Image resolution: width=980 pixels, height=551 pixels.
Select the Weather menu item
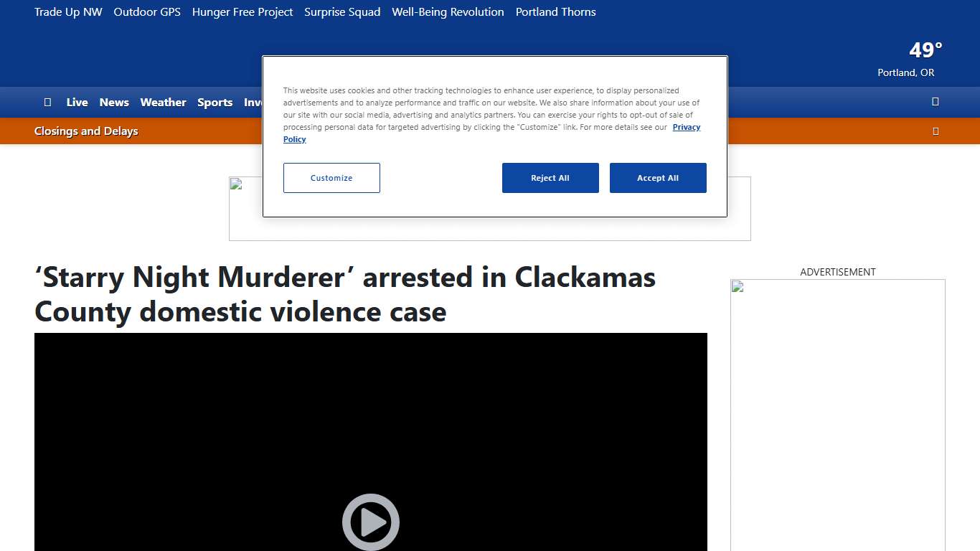[x=163, y=102]
